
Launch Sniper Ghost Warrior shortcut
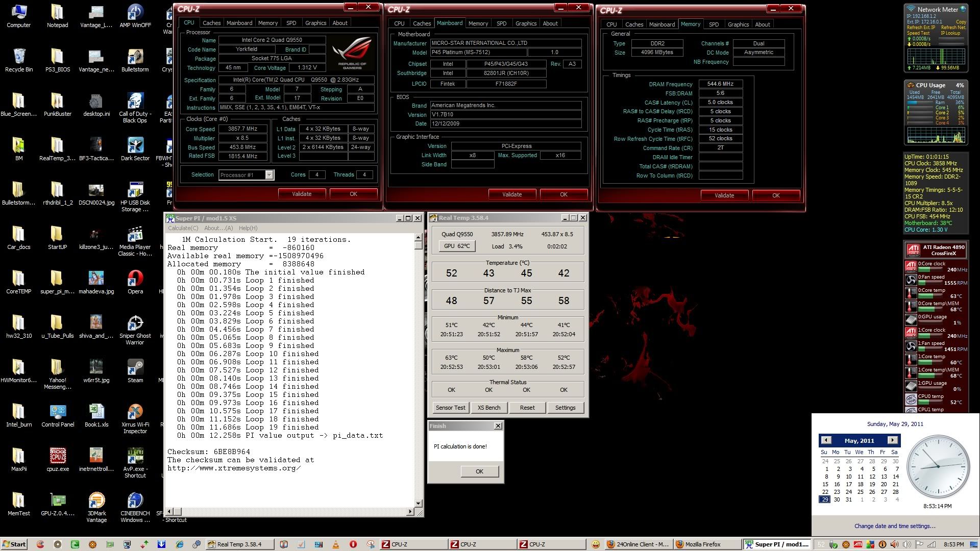coord(135,330)
